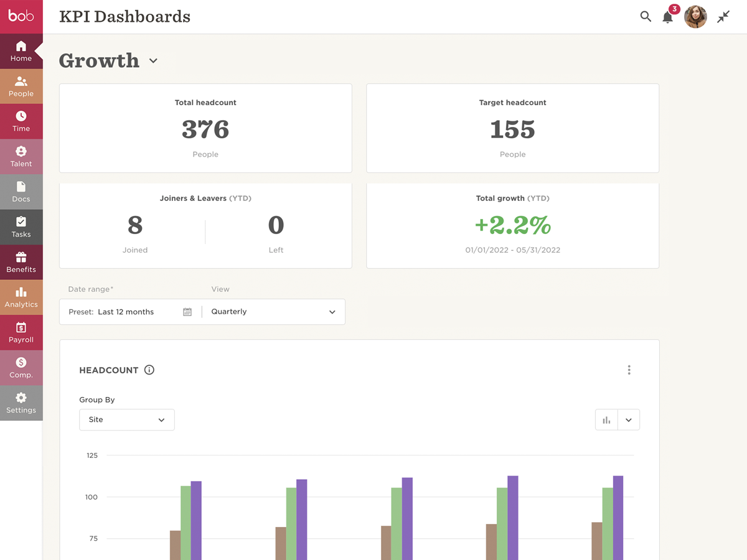Open the Settings sidebar item

(x=21, y=403)
